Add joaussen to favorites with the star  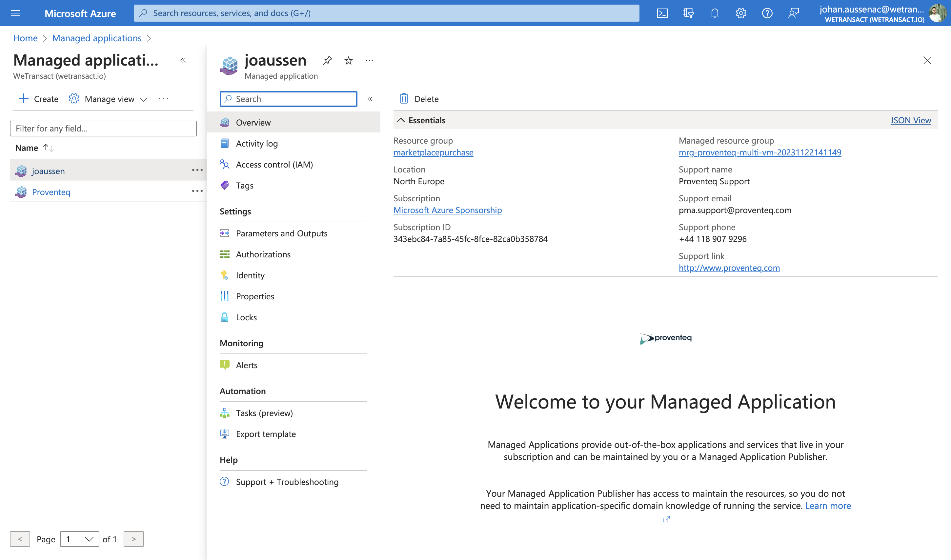point(348,60)
